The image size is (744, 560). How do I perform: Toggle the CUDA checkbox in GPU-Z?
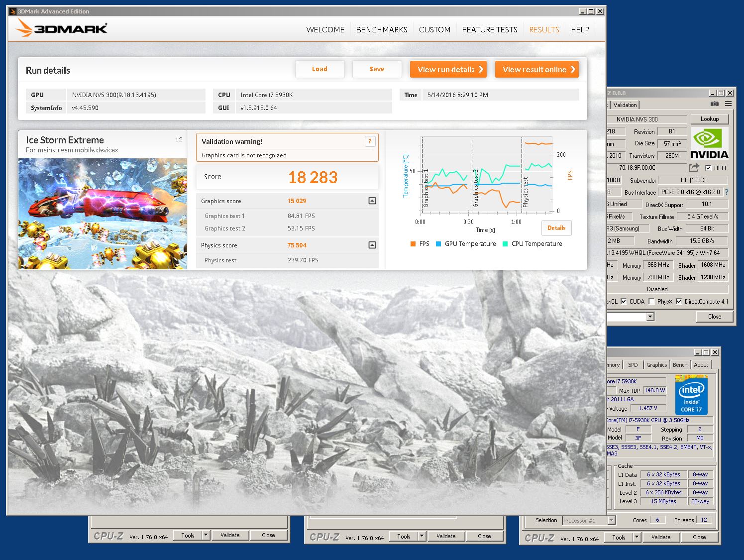(x=624, y=301)
